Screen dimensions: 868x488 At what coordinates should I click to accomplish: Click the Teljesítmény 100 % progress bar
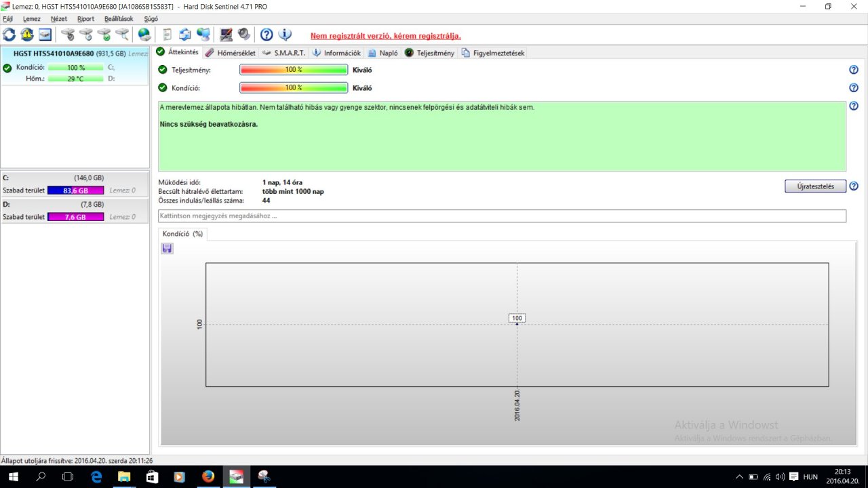[x=294, y=70]
